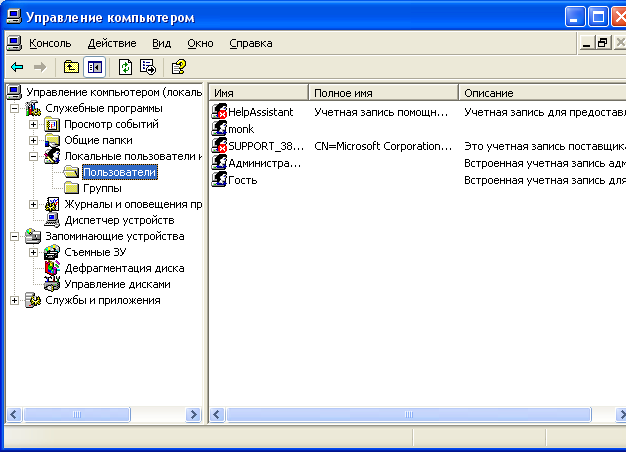Click left arrow of tree pane scrollbar
626x452 pixels.
click(14, 414)
